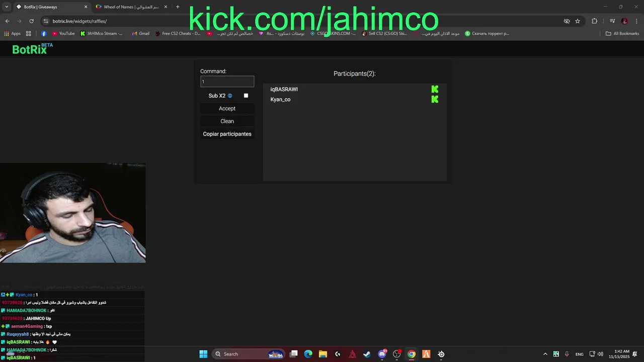
Task: Open the Logitech G HUB taskbar icon
Action: pyautogui.click(x=338, y=354)
